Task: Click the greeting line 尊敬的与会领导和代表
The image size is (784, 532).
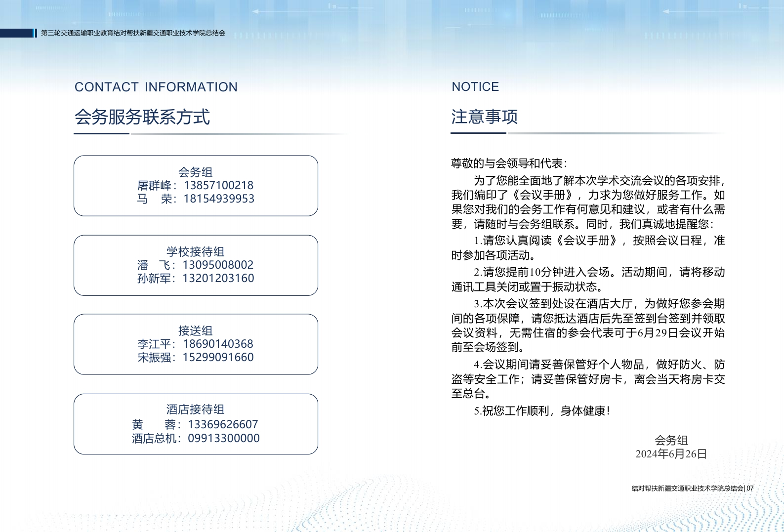Action: pyautogui.click(x=509, y=164)
